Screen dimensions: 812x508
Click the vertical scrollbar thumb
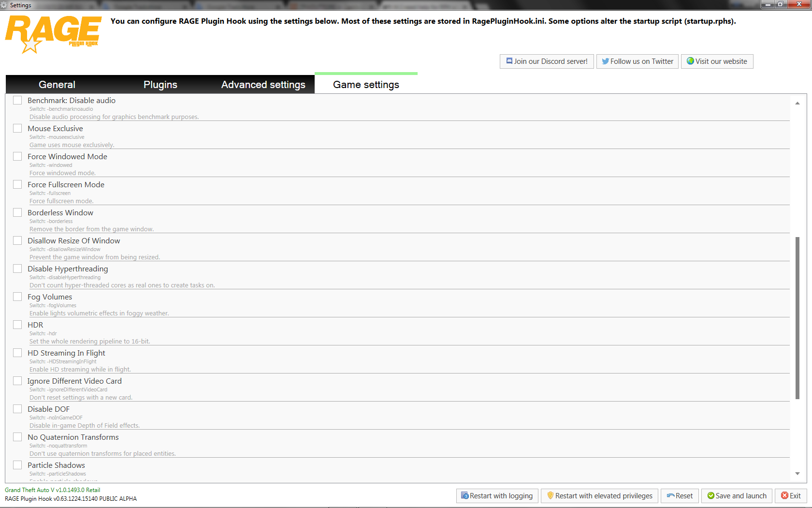(797, 317)
